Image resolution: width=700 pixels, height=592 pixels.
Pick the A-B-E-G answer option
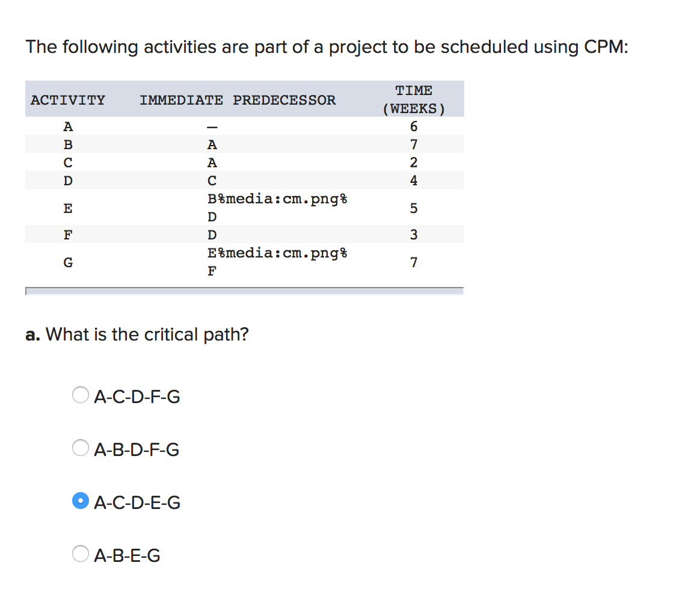(81, 553)
